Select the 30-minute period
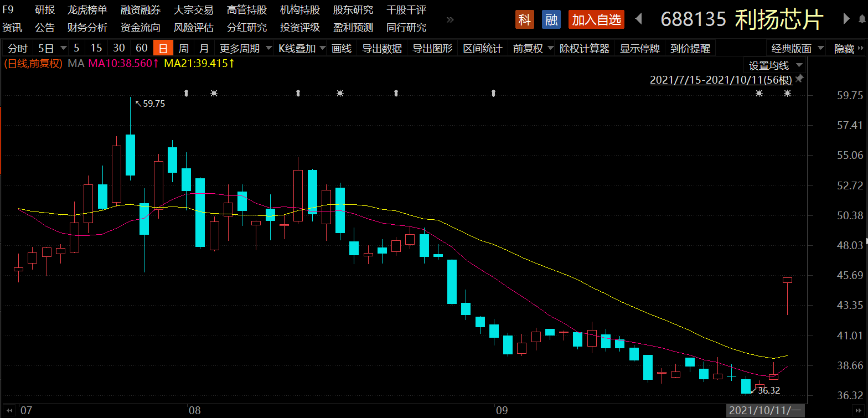 coord(119,48)
